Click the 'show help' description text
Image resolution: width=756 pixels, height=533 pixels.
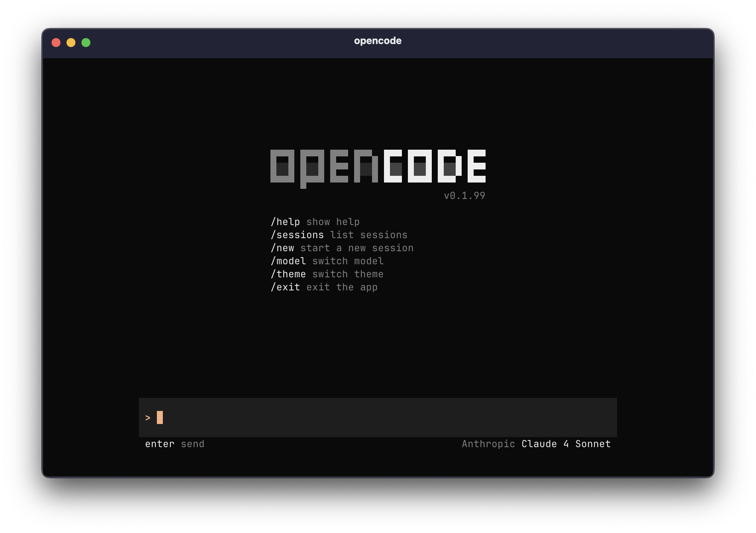[x=333, y=221]
